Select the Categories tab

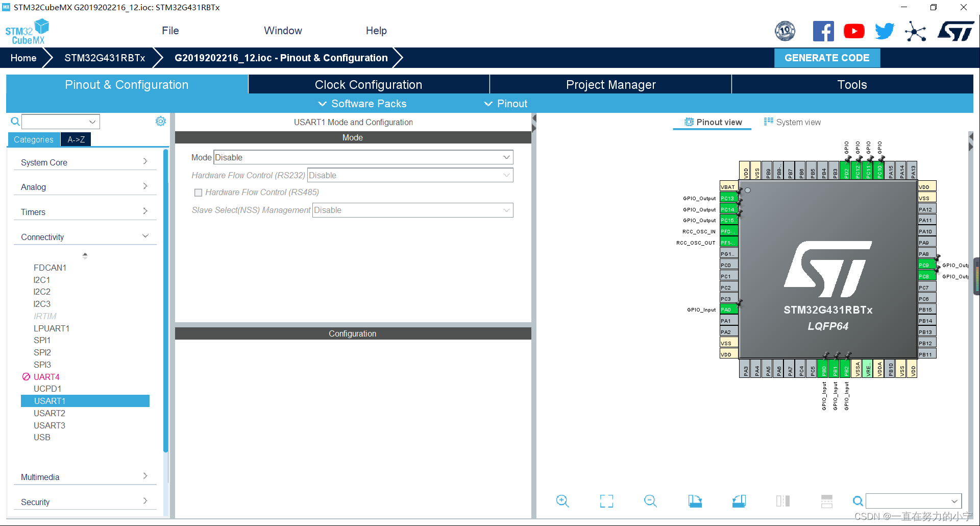(34, 139)
